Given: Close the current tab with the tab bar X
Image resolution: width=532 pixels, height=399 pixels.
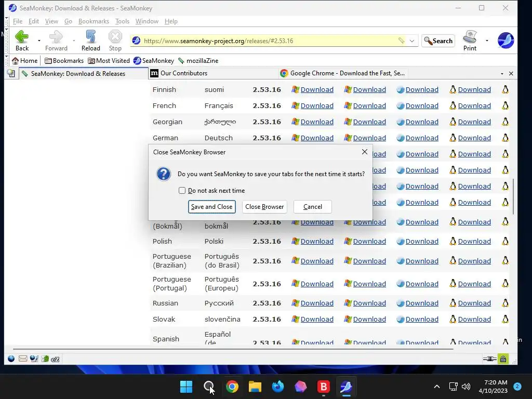Looking at the screenshot, I should (511, 74).
